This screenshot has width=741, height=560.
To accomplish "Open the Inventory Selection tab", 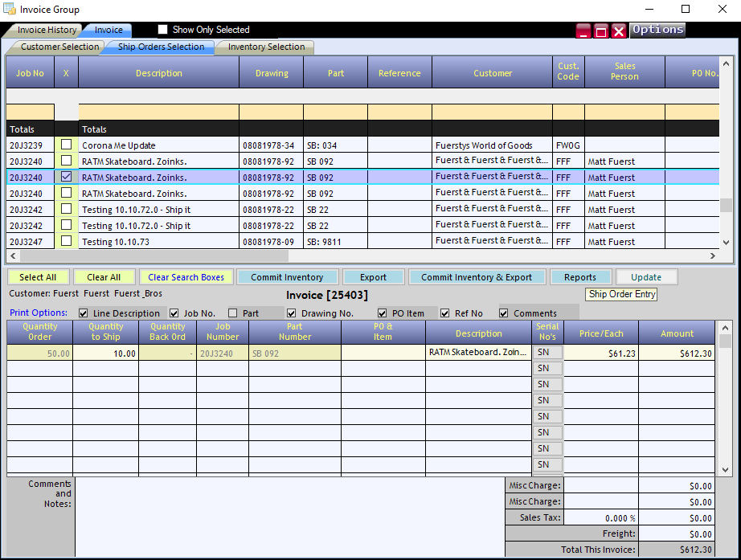I will tap(266, 47).
